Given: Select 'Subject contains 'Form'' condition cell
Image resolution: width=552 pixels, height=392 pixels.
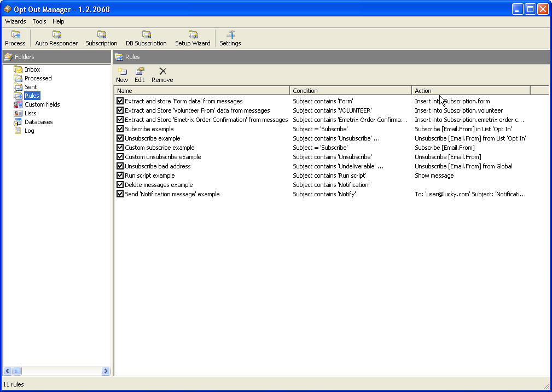Looking at the screenshot, I should point(323,101).
